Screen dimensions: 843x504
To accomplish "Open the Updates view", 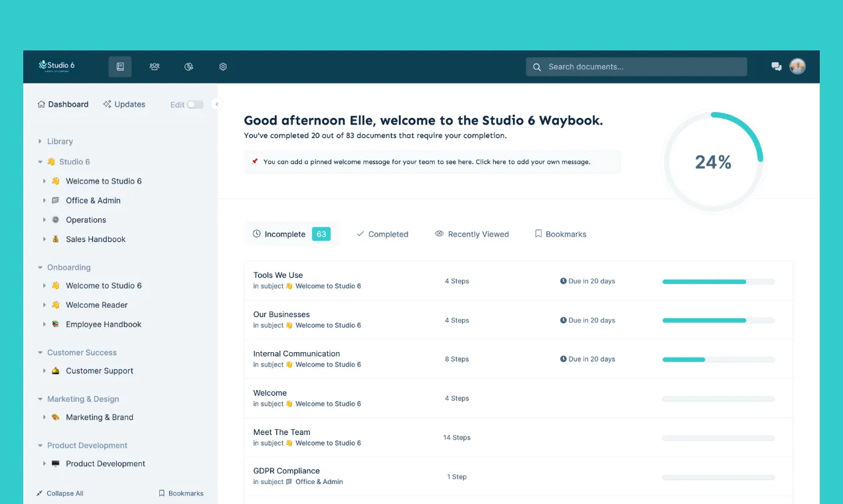I will click(124, 104).
